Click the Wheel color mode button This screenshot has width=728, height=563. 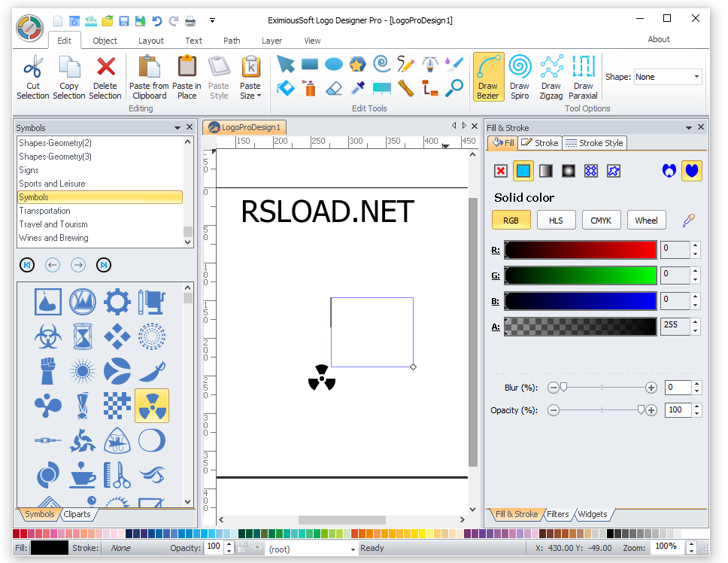pos(646,220)
